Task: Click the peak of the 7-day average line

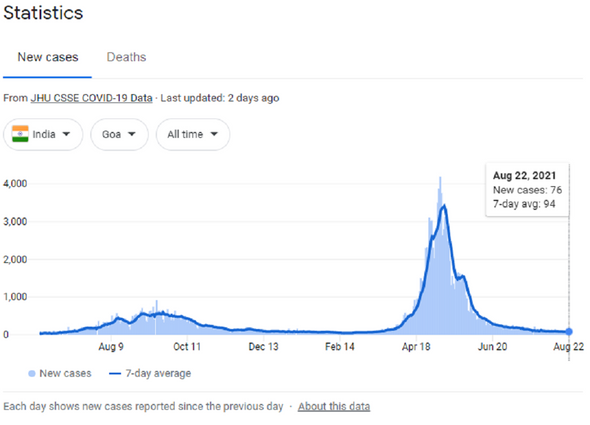Action: [x=445, y=206]
